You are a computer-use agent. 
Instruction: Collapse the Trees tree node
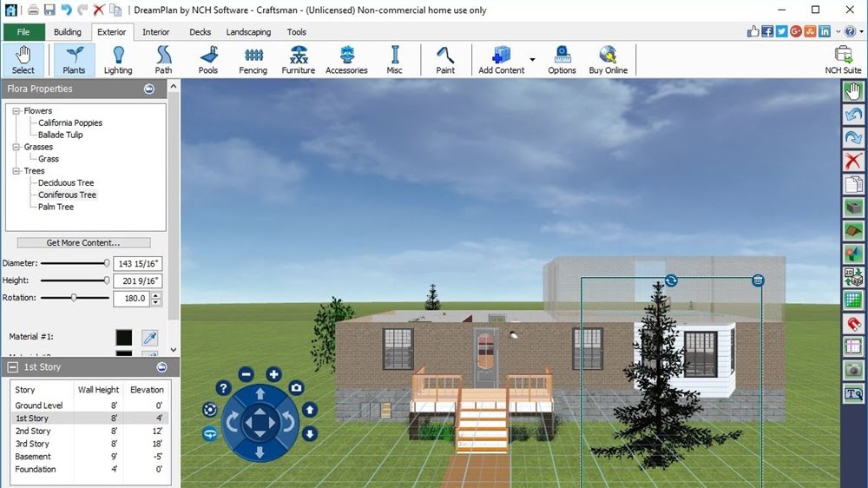click(x=16, y=171)
